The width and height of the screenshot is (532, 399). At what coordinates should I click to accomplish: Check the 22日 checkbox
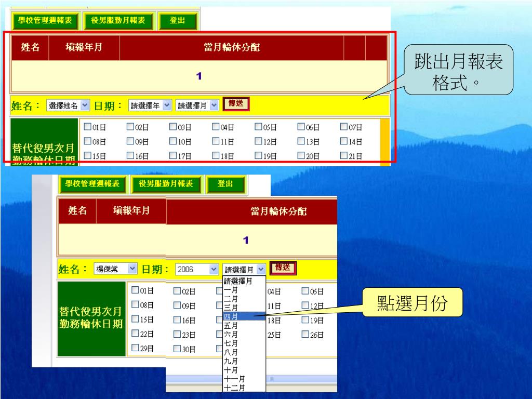click(135, 334)
